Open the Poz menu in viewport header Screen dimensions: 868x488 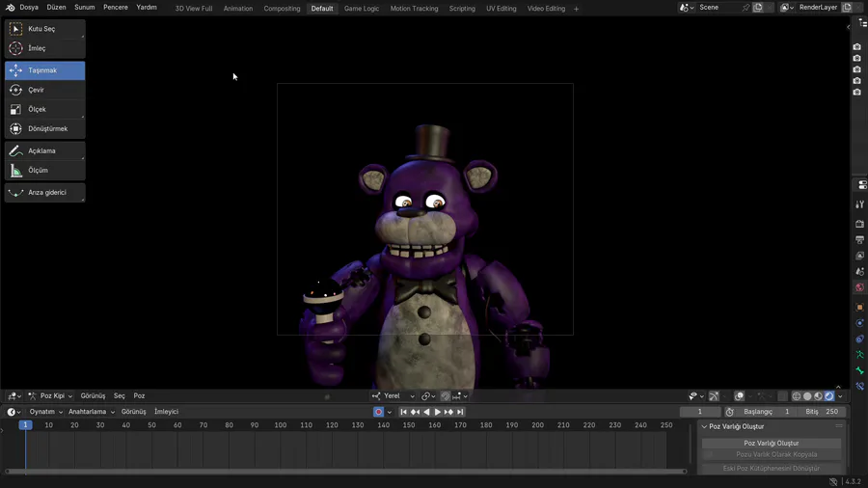click(139, 396)
